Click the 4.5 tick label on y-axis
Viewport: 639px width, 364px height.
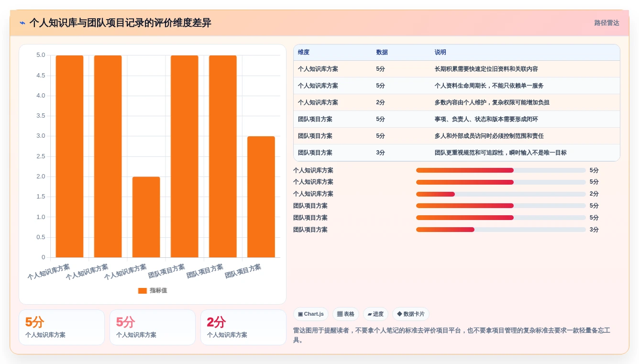[x=41, y=76]
